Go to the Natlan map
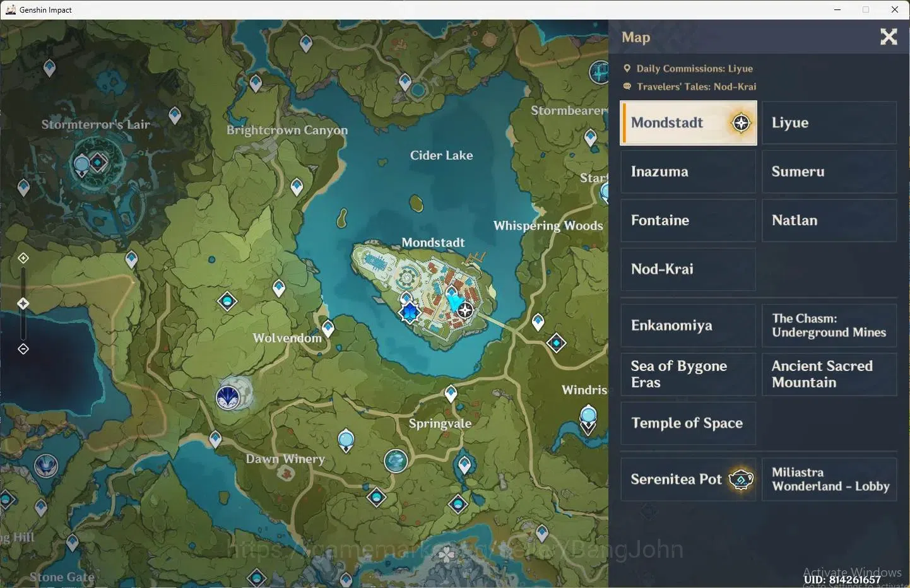 (x=829, y=220)
